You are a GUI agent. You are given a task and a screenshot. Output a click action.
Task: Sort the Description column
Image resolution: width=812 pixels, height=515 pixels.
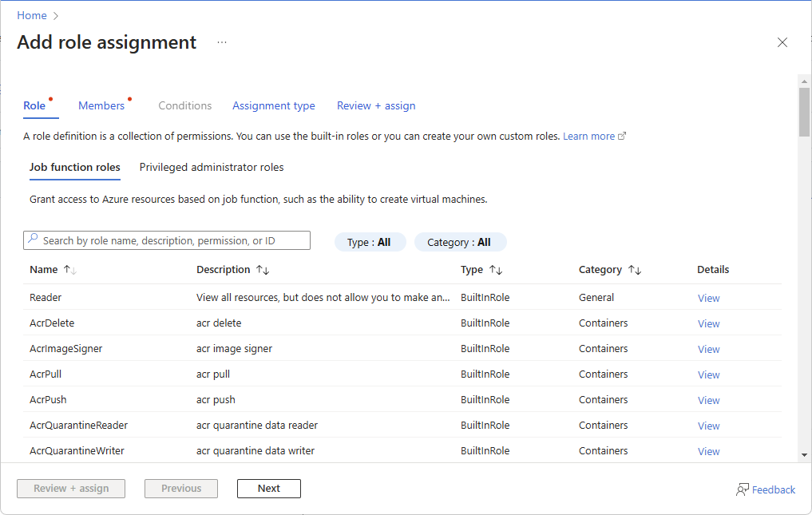pyautogui.click(x=263, y=269)
